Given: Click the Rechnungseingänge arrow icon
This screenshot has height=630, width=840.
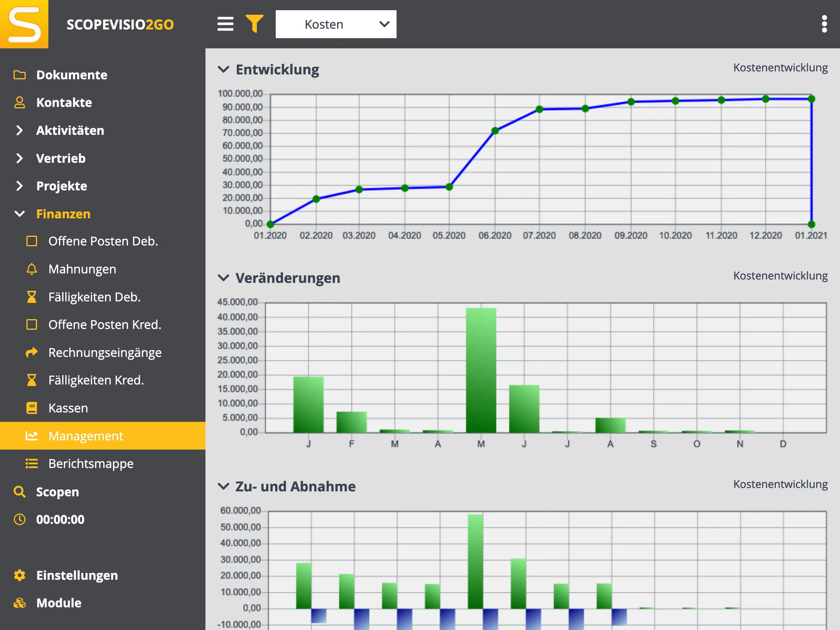Looking at the screenshot, I should [32, 352].
